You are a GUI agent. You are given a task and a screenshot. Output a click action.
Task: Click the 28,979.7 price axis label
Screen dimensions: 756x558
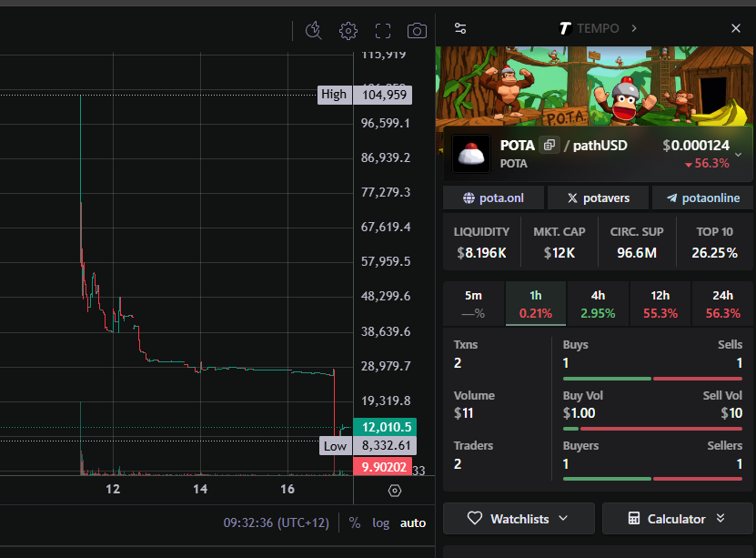coord(386,366)
